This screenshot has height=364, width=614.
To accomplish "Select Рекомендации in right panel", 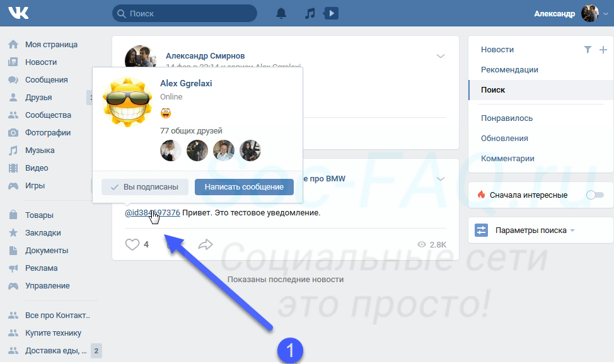I will point(509,70).
